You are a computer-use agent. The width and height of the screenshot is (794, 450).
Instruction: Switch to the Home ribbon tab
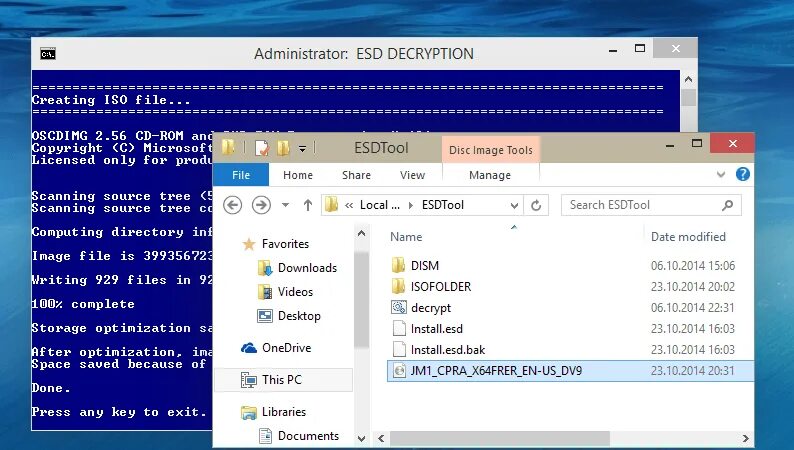[298, 175]
